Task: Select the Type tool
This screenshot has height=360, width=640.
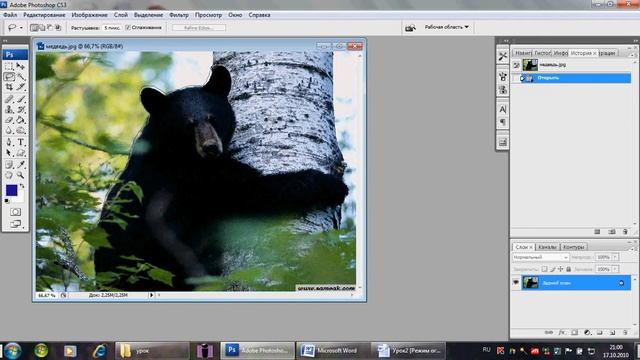Action: (x=20, y=142)
